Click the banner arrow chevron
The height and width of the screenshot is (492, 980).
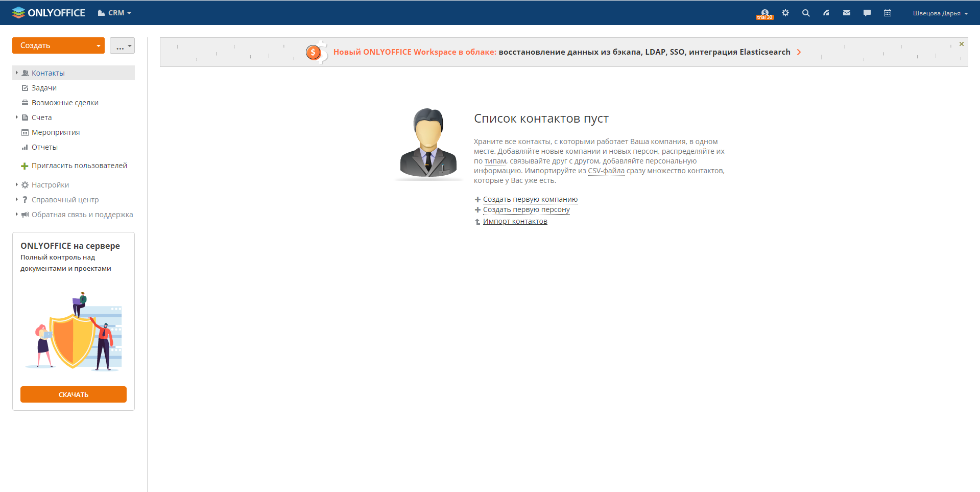pyautogui.click(x=799, y=52)
